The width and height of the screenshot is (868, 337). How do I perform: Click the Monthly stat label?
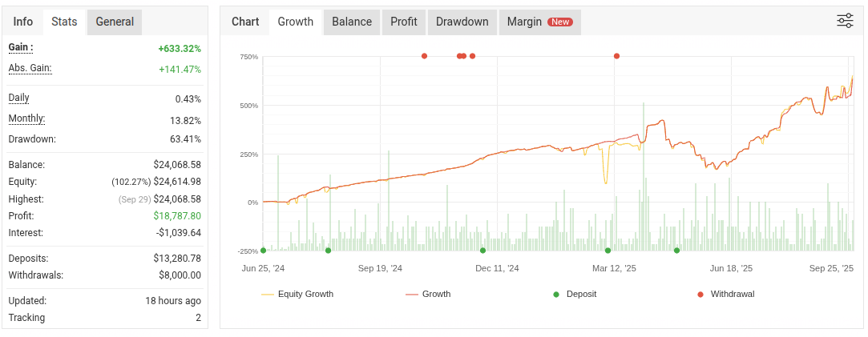click(x=26, y=118)
